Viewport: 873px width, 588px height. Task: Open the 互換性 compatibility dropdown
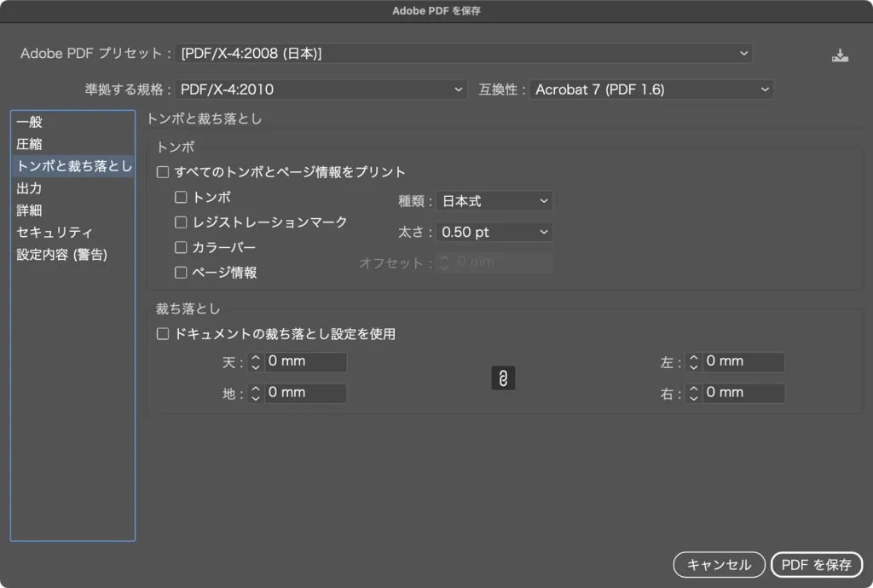tap(651, 89)
